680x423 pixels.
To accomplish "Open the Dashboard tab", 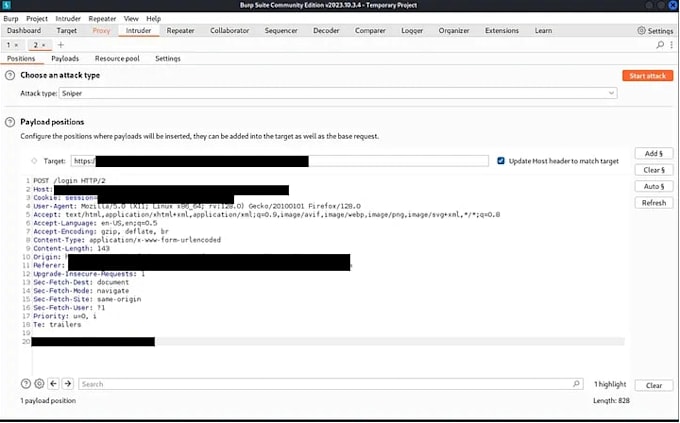I will (x=24, y=30).
